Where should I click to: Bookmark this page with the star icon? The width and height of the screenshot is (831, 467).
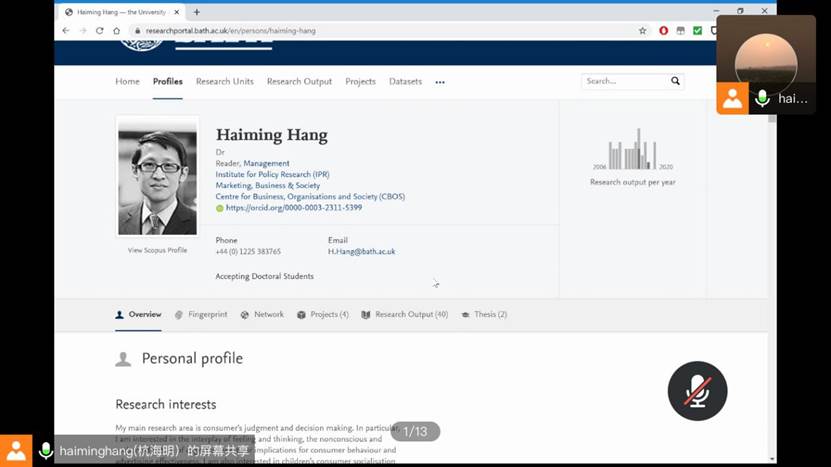tap(643, 31)
